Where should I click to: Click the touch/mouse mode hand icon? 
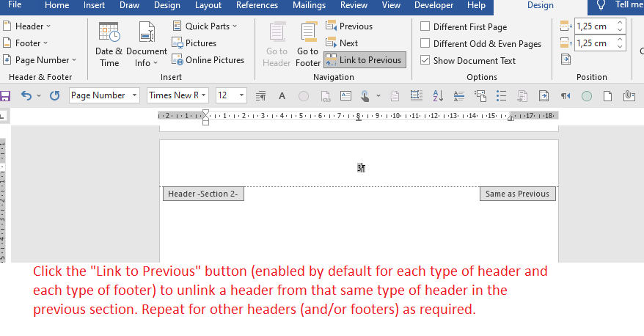pos(365,96)
